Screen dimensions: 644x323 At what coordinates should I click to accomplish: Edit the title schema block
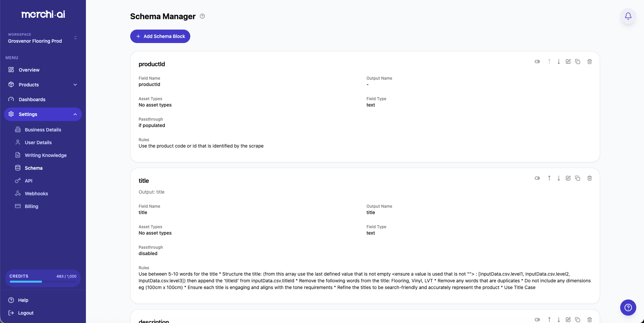coord(568,178)
